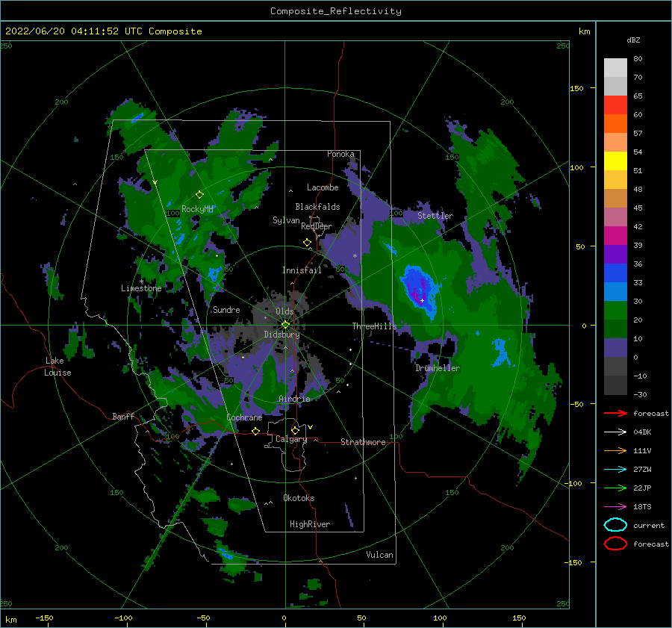This screenshot has height=628, width=672.
Task: Click the -150 tick on bottom axis
Action: [x=44, y=618]
